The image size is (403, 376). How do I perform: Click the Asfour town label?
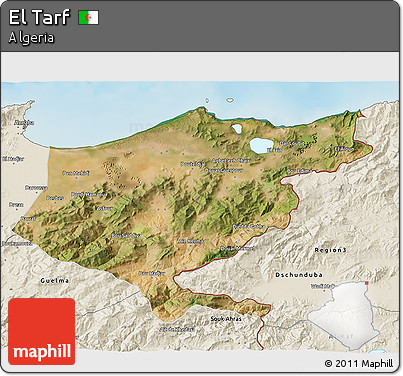(104, 208)
